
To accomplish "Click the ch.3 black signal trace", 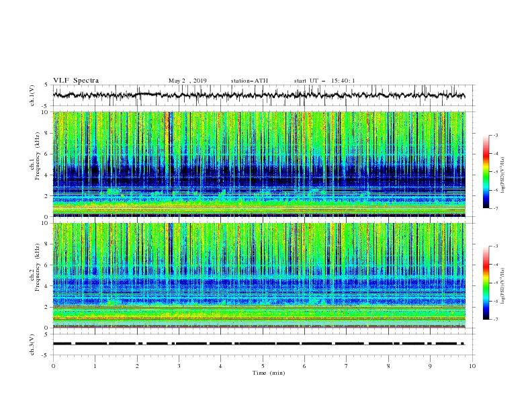I will coord(259,344).
